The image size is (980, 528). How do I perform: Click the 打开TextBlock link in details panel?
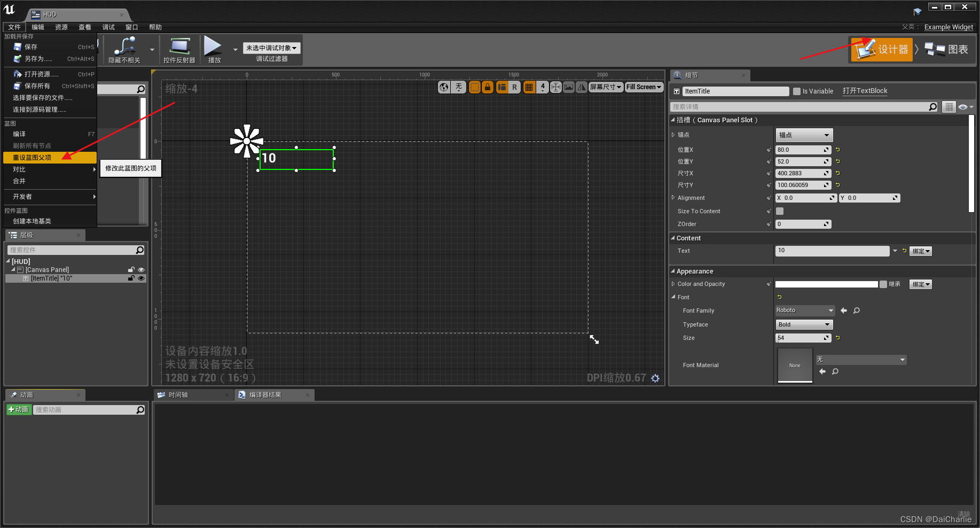[865, 91]
